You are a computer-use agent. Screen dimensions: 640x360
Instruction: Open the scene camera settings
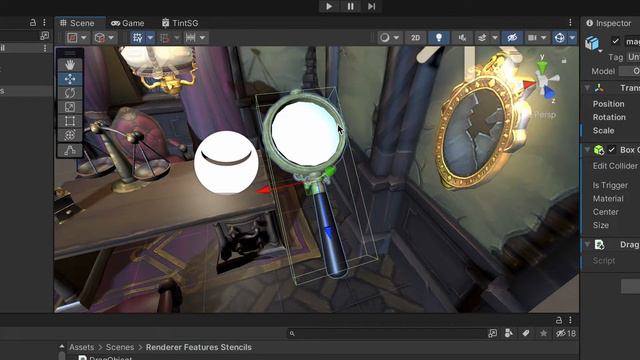[x=532, y=38]
